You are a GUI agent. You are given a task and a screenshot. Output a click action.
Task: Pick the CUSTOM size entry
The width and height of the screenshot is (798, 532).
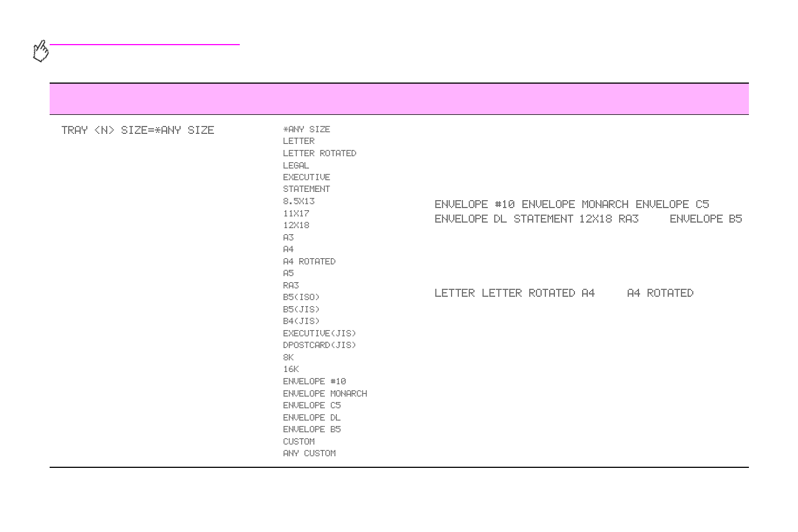(x=298, y=442)
